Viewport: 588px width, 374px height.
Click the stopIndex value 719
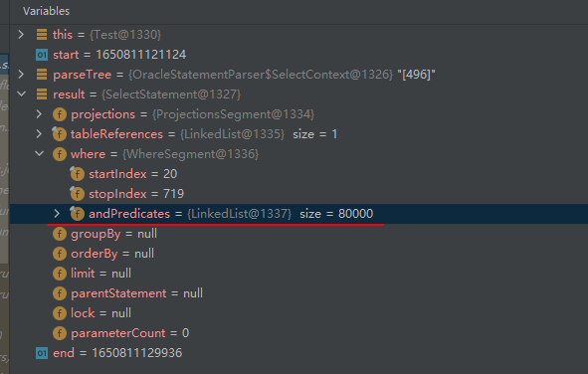tap(174, 194)
